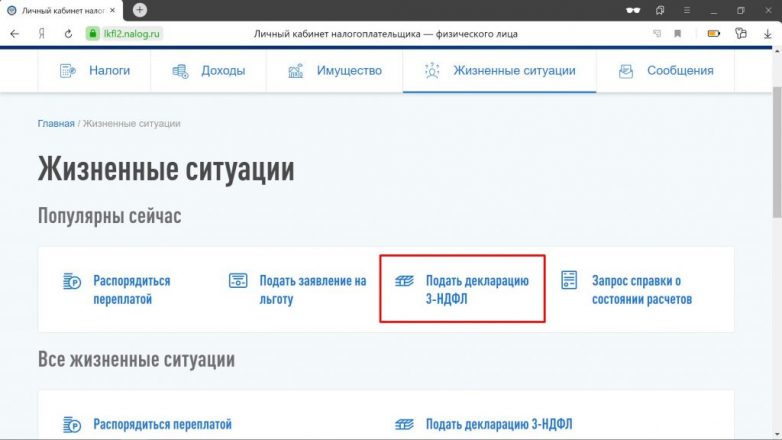The image size is (782, 440).
Task: Open Запрос справки о состоянии расчетов
Action: pos(640,290)
